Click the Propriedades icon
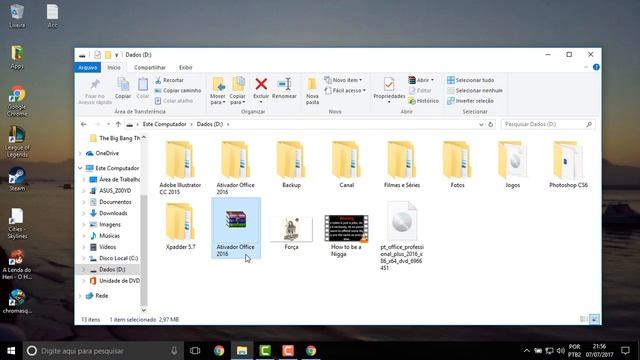 point(389,84)
